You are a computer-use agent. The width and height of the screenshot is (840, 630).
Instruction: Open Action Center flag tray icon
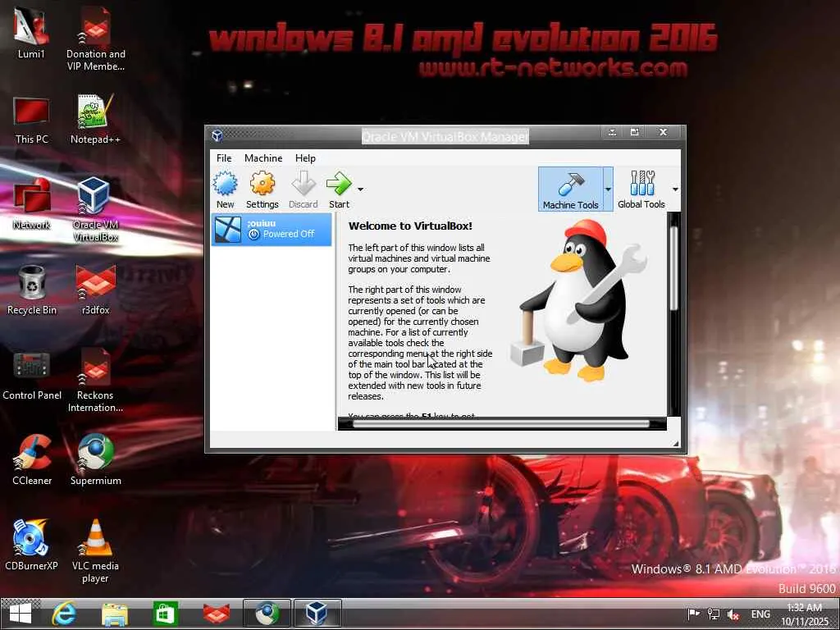coord(693,614)
